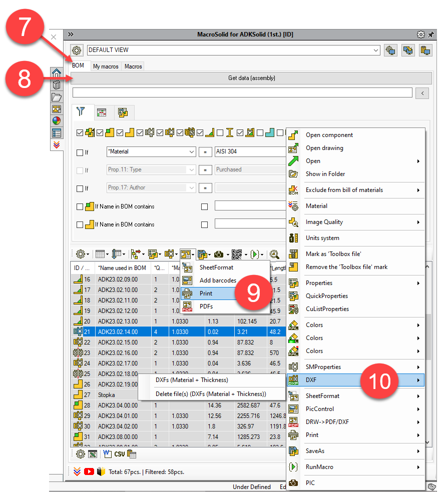Click the properties list tab icon

click(123, 112)
